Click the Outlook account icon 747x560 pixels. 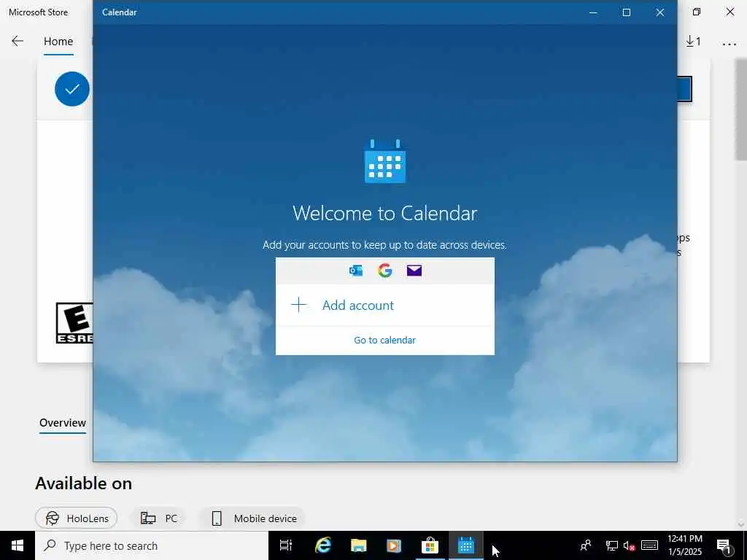click(356, 271)
